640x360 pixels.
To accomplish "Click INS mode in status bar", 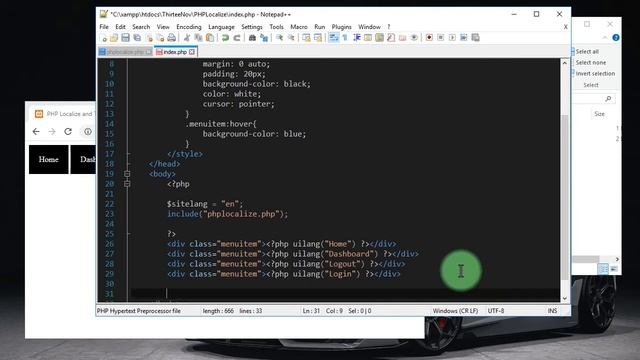I will 552,311.
